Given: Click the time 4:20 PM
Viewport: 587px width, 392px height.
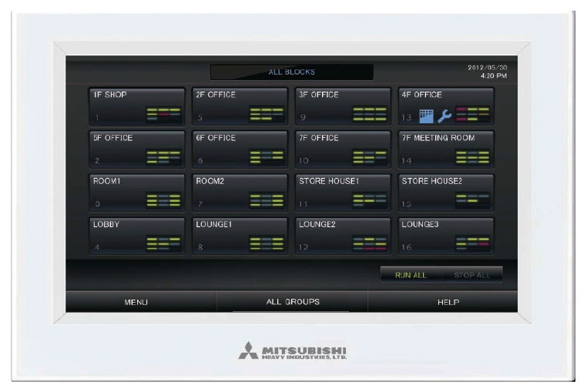Looking at the screenshot, I should pos(494,75).
